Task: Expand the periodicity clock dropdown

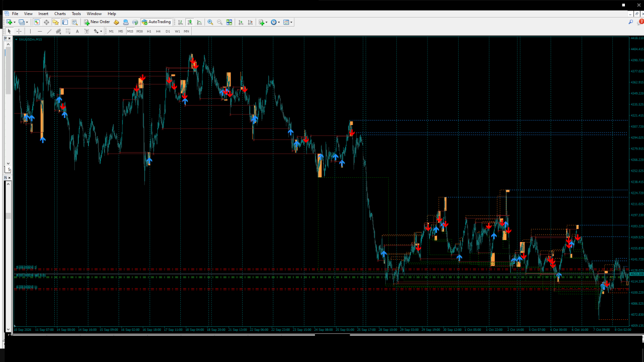Action: coord(279,23)
